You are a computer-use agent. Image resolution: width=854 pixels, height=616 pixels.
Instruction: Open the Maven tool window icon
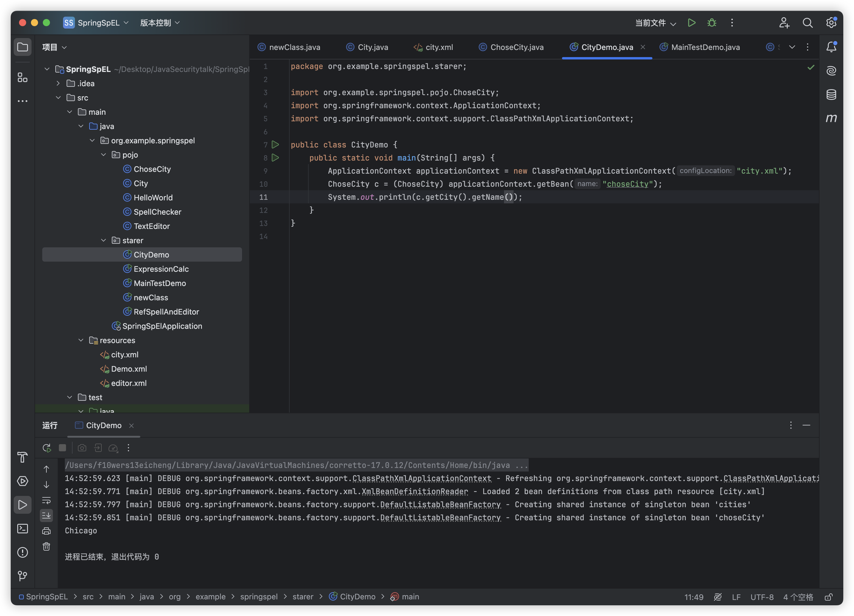tap(831, 118)
